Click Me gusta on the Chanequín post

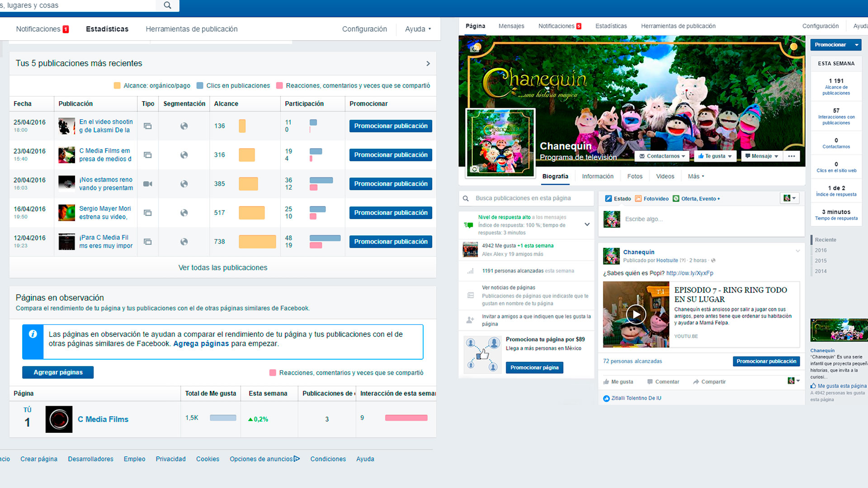point(618,382)
